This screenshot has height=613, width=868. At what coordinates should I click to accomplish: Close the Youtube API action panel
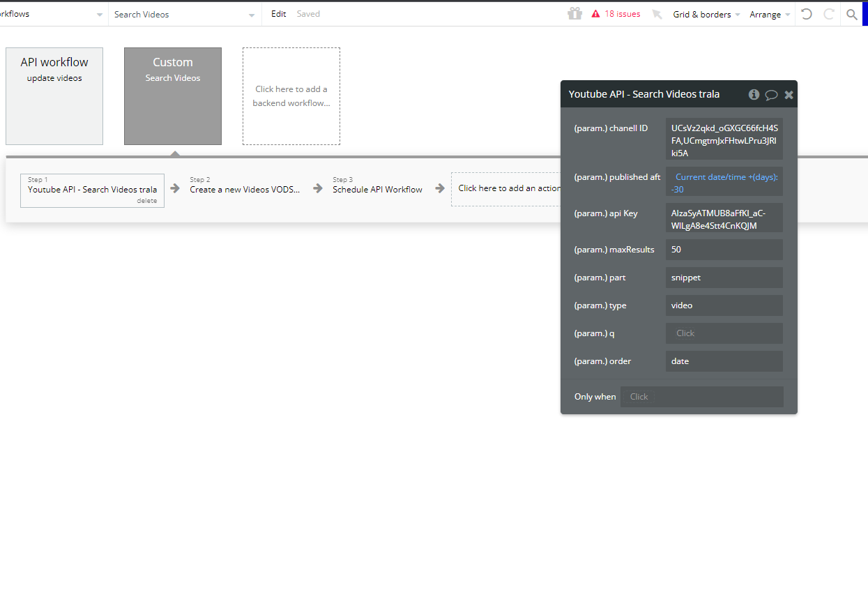[789, 94]
